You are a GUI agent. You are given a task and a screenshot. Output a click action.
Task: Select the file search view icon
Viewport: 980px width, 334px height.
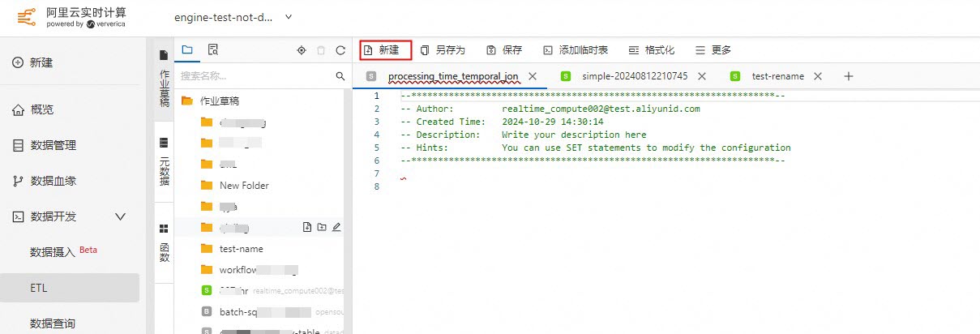(x=213, y=50)
